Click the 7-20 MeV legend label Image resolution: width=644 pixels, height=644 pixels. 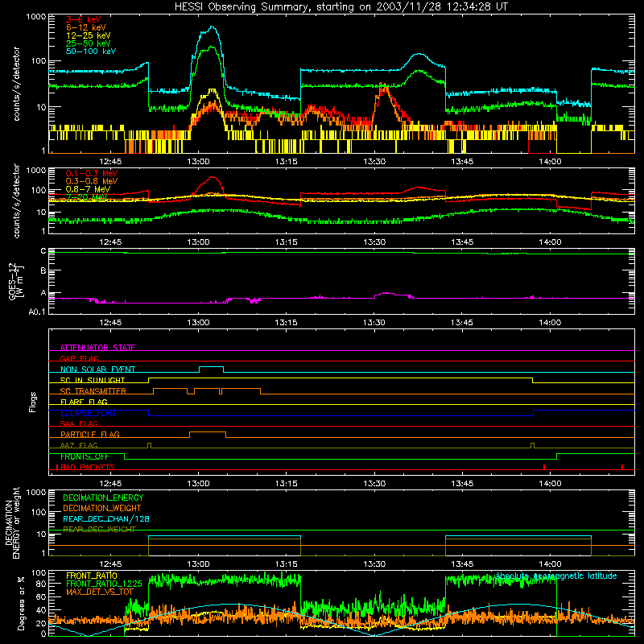[x=87, y=197]
